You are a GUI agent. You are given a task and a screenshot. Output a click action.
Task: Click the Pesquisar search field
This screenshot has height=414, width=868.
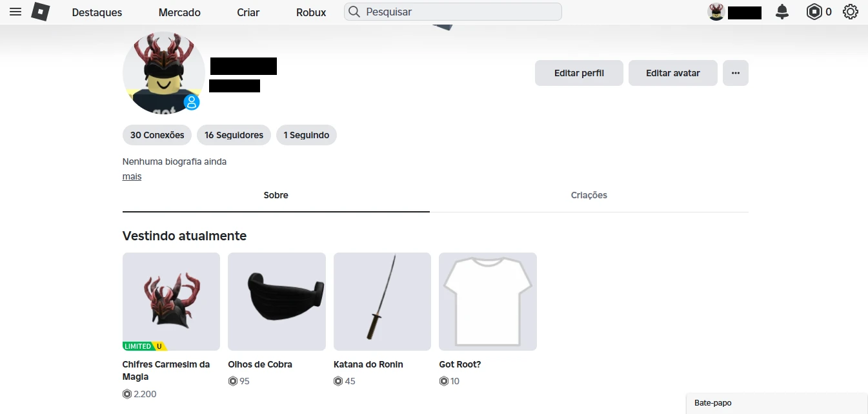(x=458, y=12)
